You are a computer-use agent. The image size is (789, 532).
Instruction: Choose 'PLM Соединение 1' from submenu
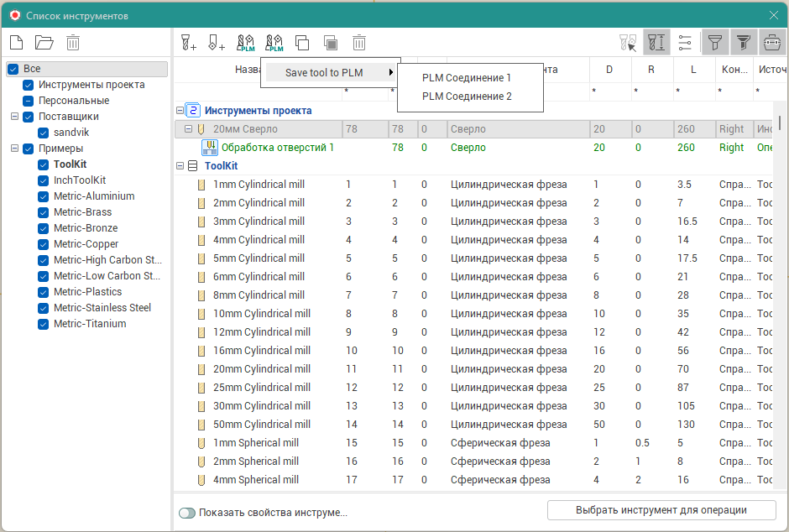pos(467,78)
